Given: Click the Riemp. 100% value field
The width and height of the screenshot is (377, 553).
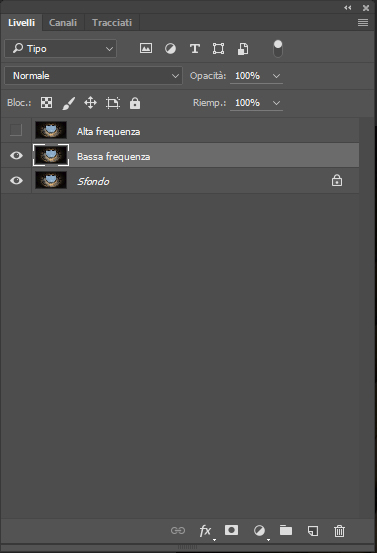Looking at the screenshot, I should (248, 103).
